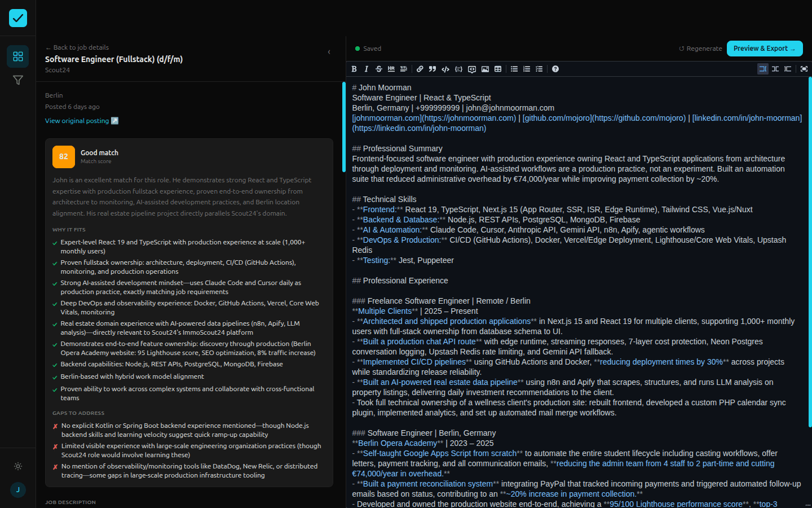Open the dashboard grid view in the sidebar
812x508 pixels.
pyautogui.click(x=18, y=56)
